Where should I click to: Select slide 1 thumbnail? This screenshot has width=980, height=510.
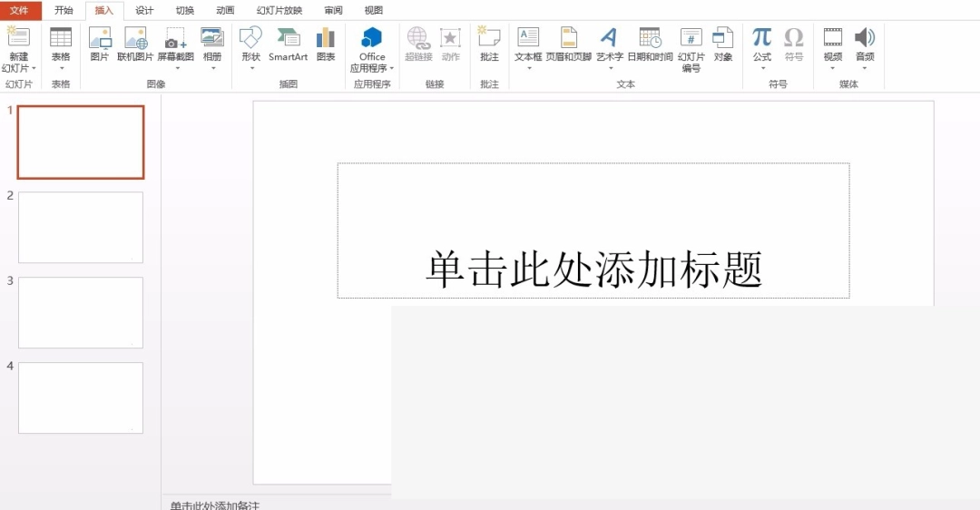[81, 142]
